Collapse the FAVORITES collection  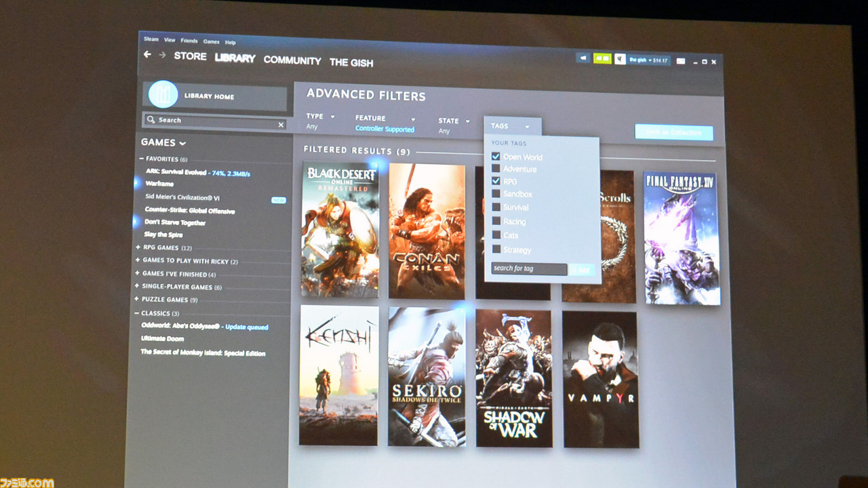click(163, 159)
